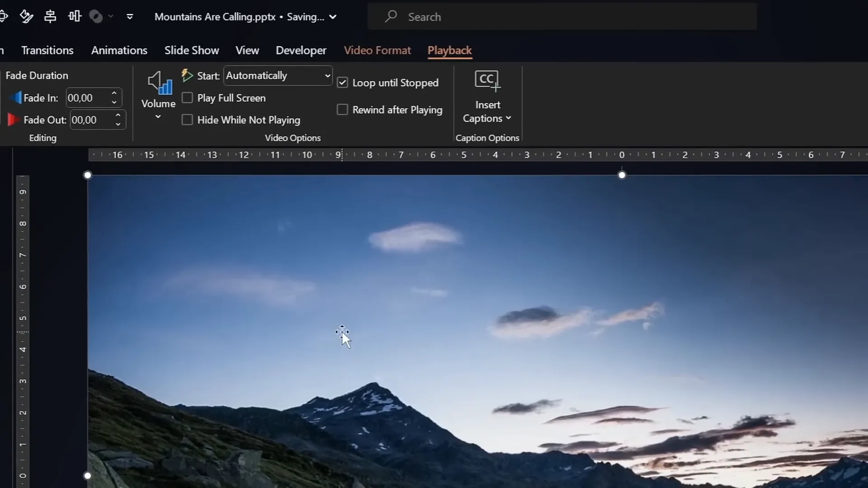The image size is (868, 488).
Task: Click the distribute horizontally icon in quick access toolbar
Action: 75,17
